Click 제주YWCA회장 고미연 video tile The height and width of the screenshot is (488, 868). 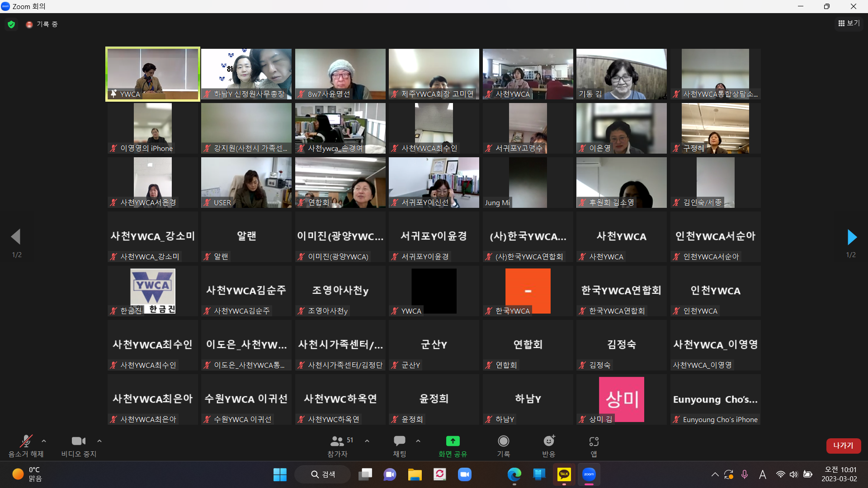click(434, 74)
